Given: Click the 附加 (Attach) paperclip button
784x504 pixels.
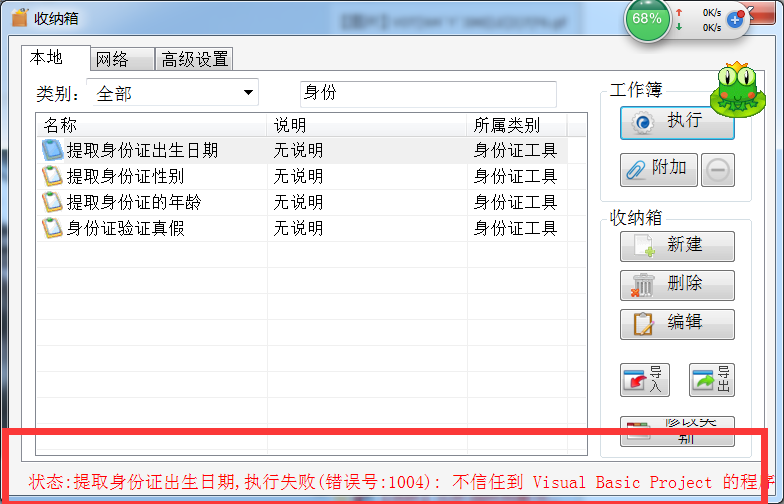Looking at the screenshot, I should coord(657,169).
